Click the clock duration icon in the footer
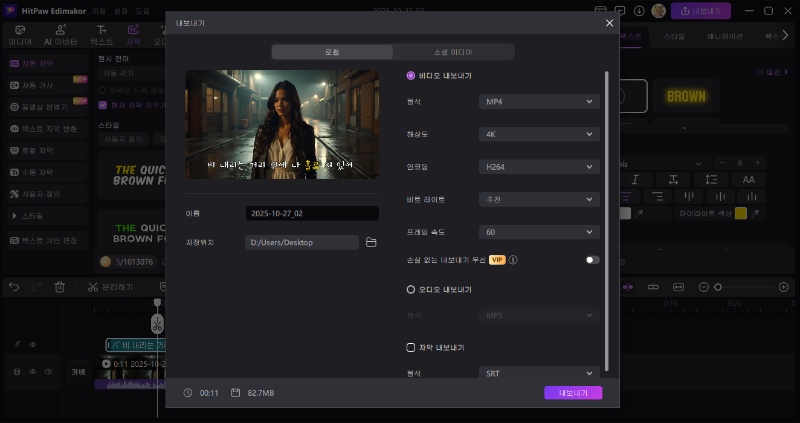This screenshot has width=800, height=423. [188, 393]
